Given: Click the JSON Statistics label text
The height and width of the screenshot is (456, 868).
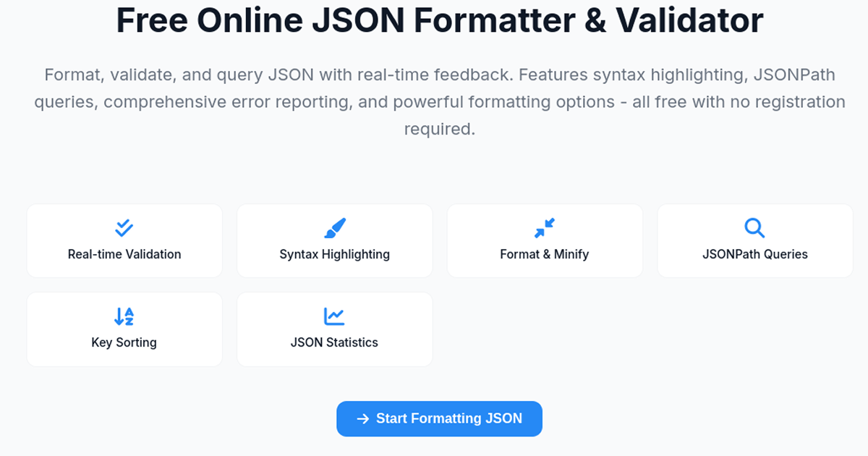Looking at the screenshot, I should coord(333,342).
